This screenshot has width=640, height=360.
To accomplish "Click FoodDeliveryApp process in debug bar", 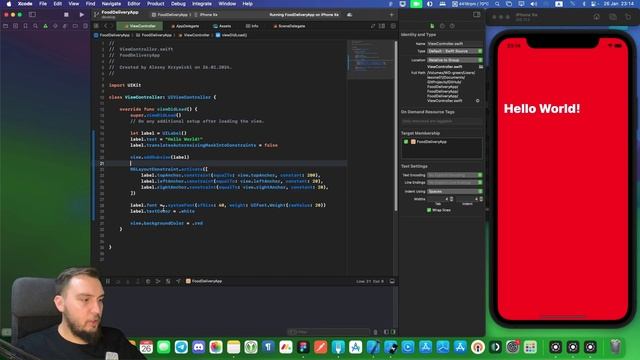I will (x=204, y=281).
